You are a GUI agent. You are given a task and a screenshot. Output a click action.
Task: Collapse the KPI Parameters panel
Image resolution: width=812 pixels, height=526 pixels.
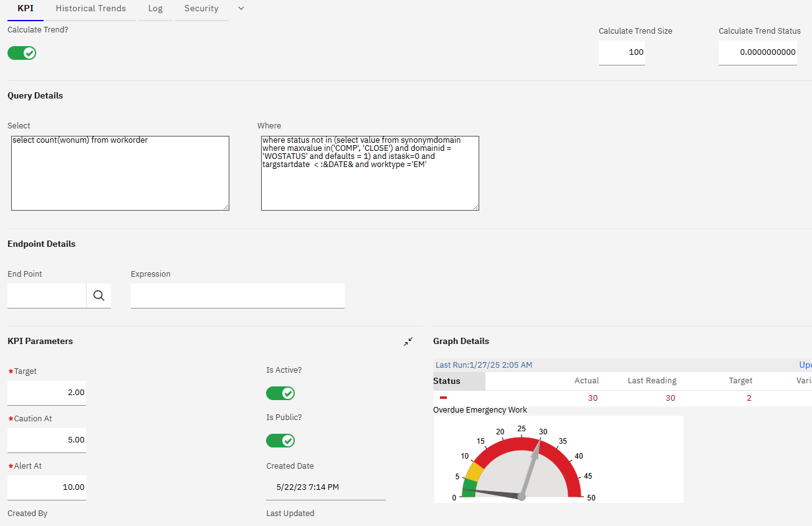coord(408,342)
